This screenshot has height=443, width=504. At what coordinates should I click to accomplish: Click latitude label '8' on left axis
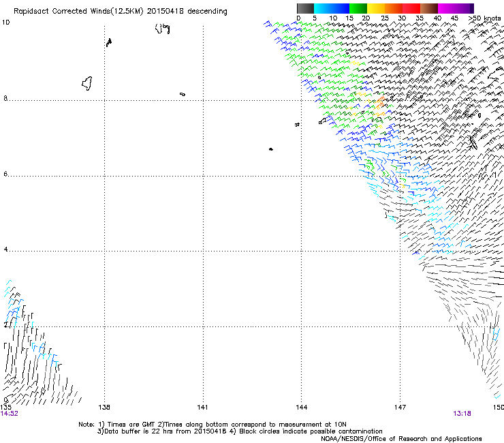click(x=5, y=98)
